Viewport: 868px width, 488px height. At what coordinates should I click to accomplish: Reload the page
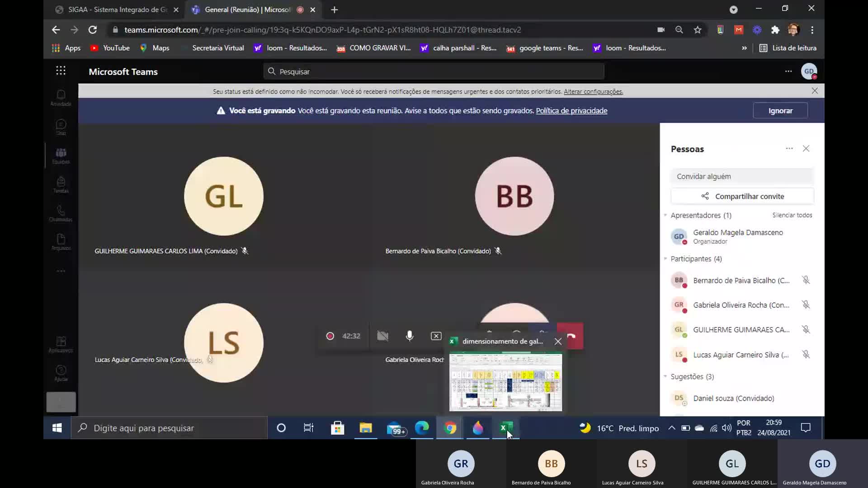pos(93,30)
